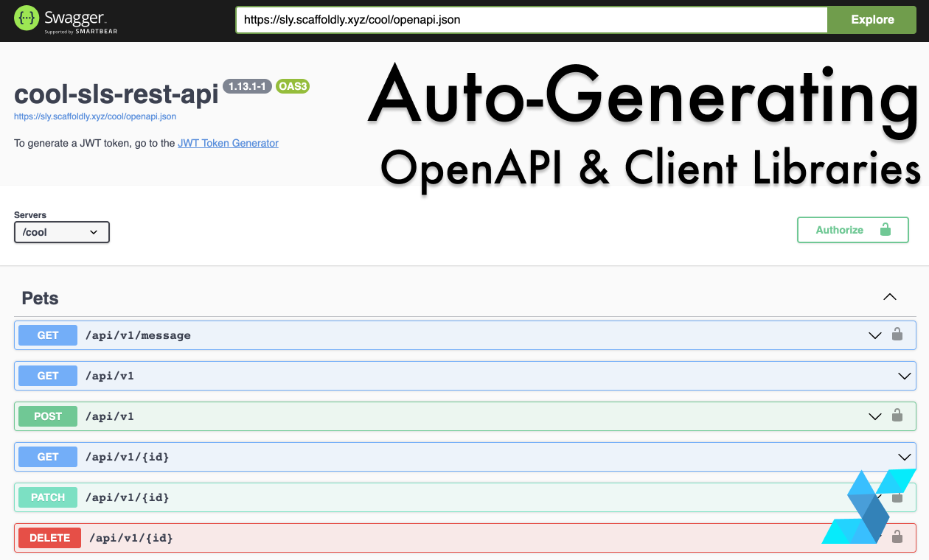Expand the GET /api/v1/message row chevron
This screenshot has width=929, height=560.
pos(875,335)
